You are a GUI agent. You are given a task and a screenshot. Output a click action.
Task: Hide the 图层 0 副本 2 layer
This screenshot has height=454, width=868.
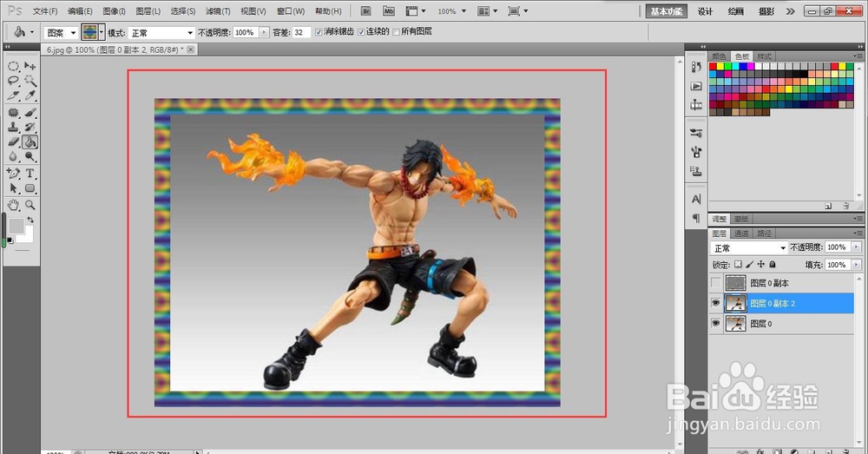coord(716,304)
